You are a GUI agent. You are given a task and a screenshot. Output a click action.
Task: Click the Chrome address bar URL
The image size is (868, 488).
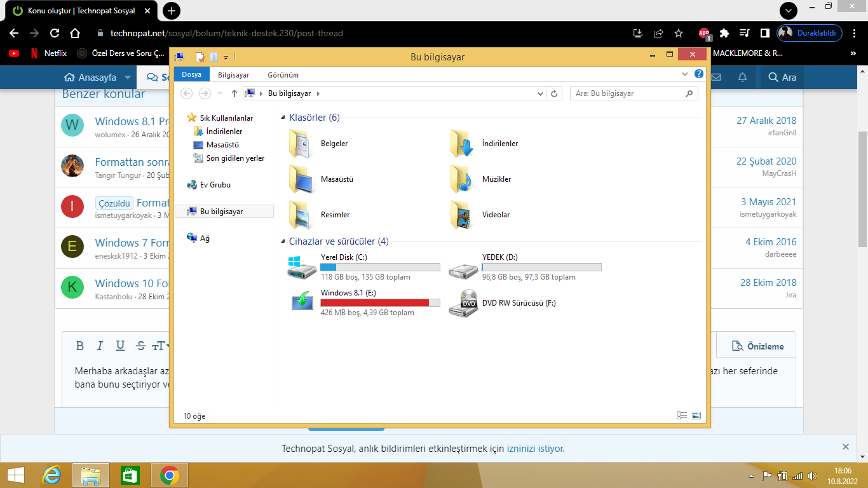pyautogui.click(x=227, y=33)
